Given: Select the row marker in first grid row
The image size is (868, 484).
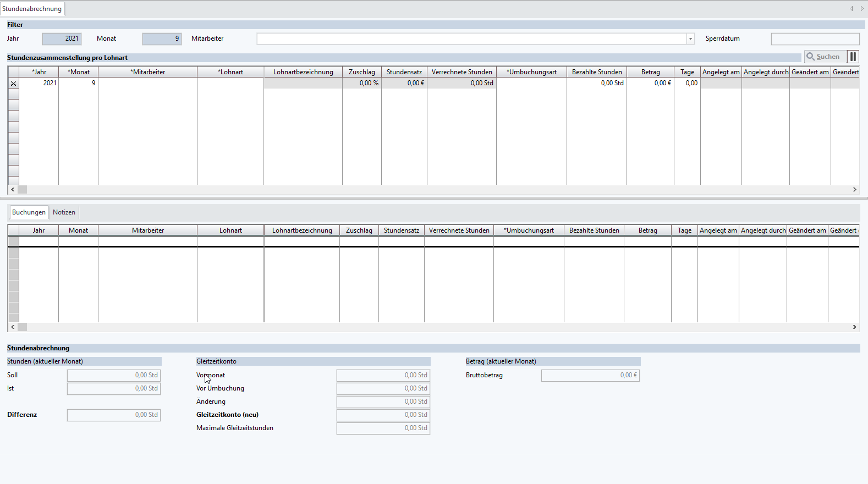Looking at the screenshot, I should coord(14,83).
